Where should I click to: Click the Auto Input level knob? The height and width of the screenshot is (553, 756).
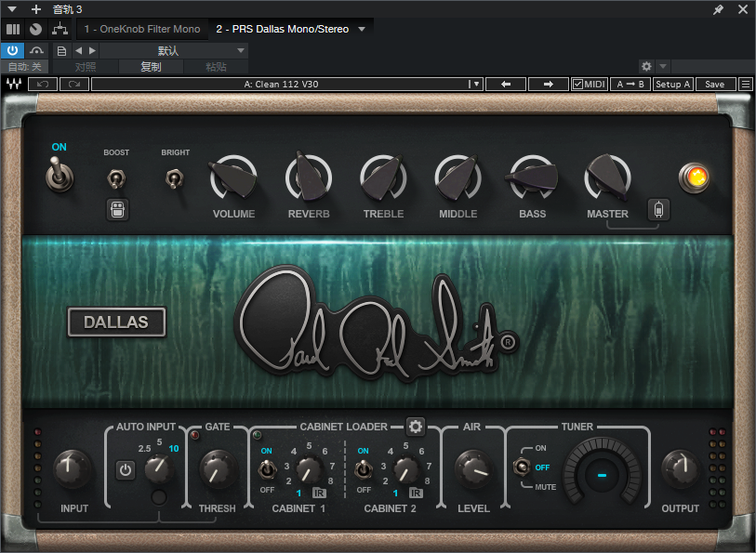[159, 469]
